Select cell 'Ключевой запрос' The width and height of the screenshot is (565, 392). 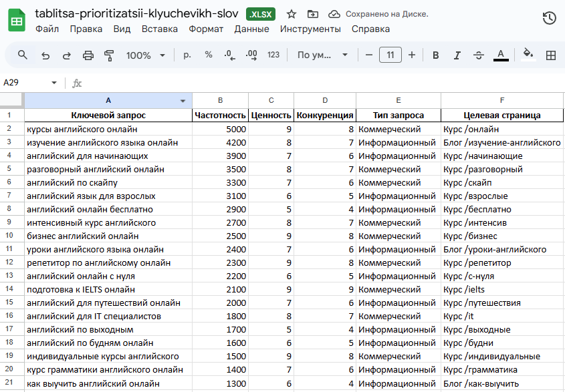108,116
